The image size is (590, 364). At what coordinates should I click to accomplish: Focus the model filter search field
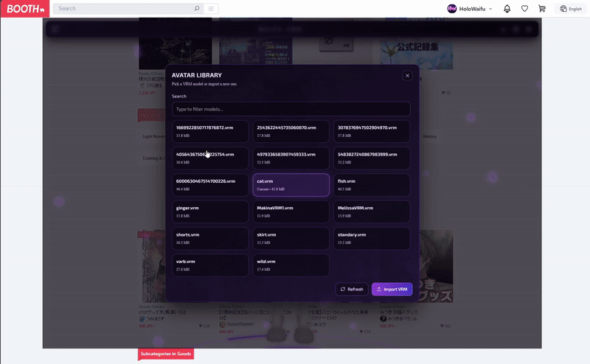pyautogui.click(x=291, y=109)
